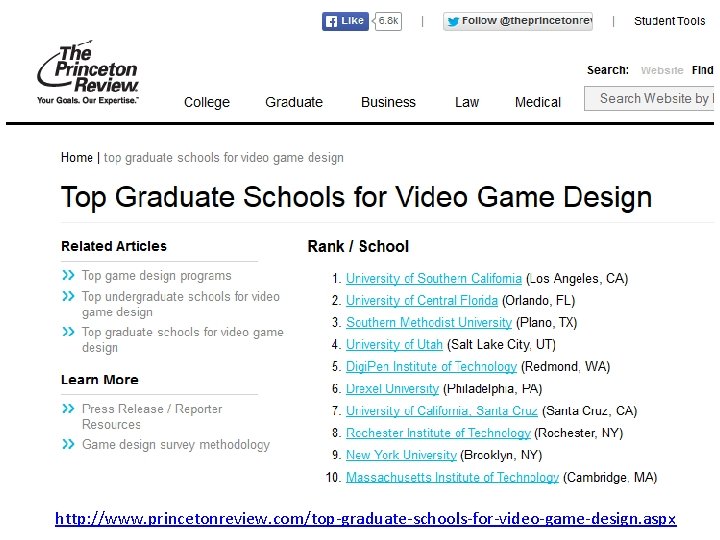Open the Law menu
Image resolution: width=720 pixels, height=540 pixels.
[467, 102]
